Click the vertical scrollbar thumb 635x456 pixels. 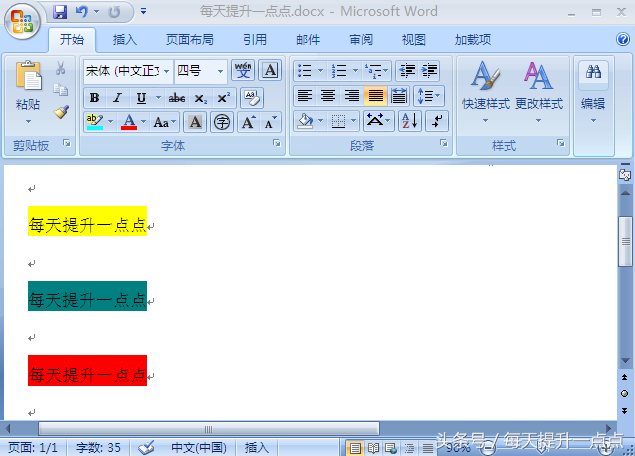(x=625, y=241)
